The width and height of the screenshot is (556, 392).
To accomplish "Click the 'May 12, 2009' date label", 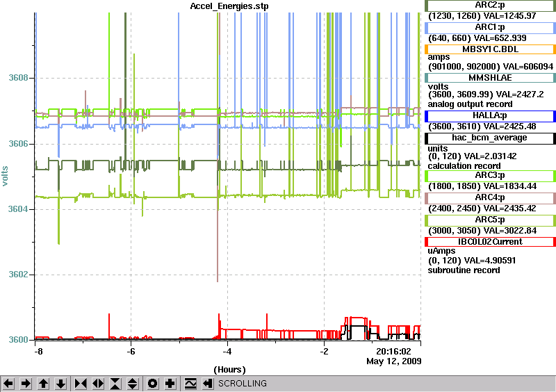I will [x=393, y=361].
